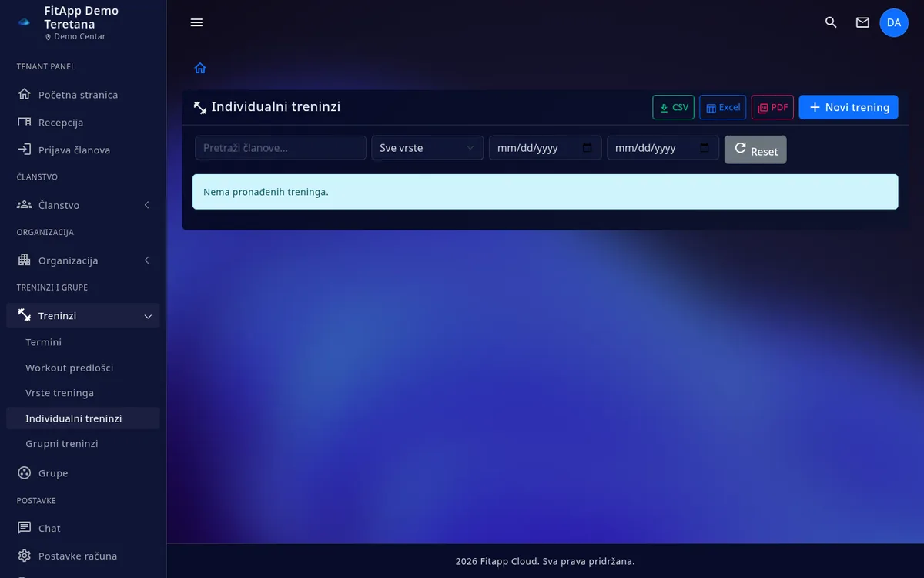Viewport: 924px width, 578px height.
Task: Collapse the Treninzi sidebar menu chevron
Action: pos(148,316)
